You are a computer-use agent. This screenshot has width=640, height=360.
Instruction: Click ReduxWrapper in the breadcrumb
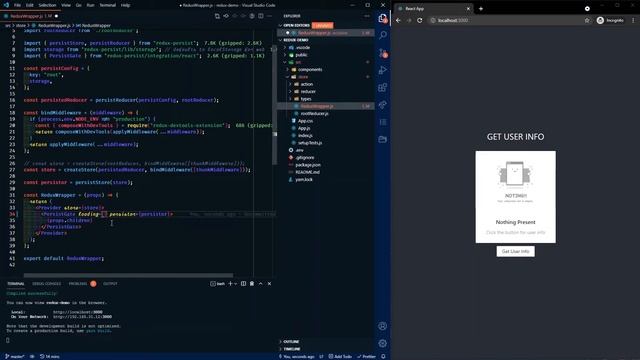tap(96, 25)
